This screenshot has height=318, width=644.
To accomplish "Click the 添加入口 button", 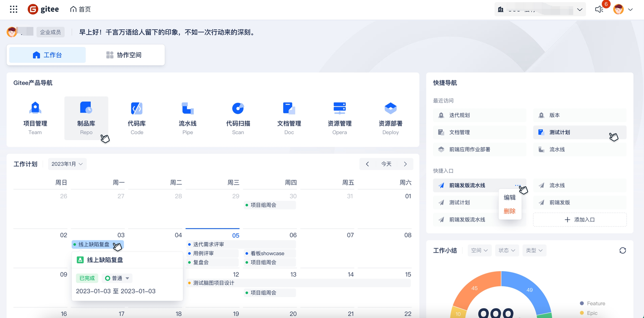I will 580,219.
